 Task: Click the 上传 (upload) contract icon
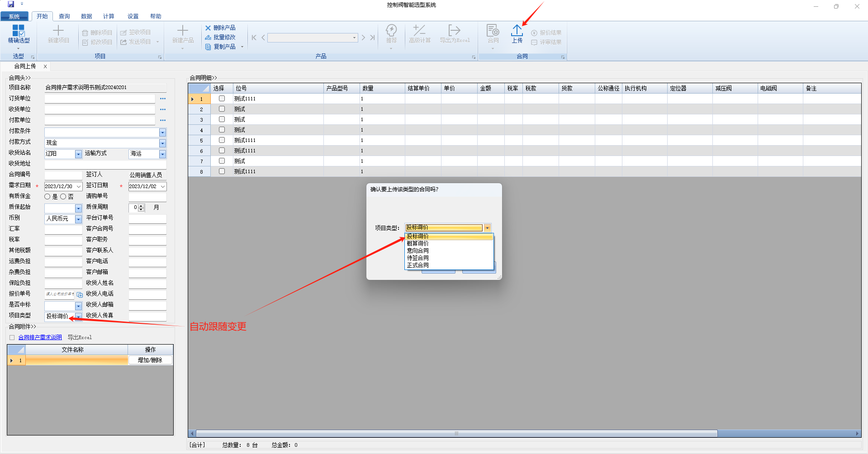coord(517,34)
